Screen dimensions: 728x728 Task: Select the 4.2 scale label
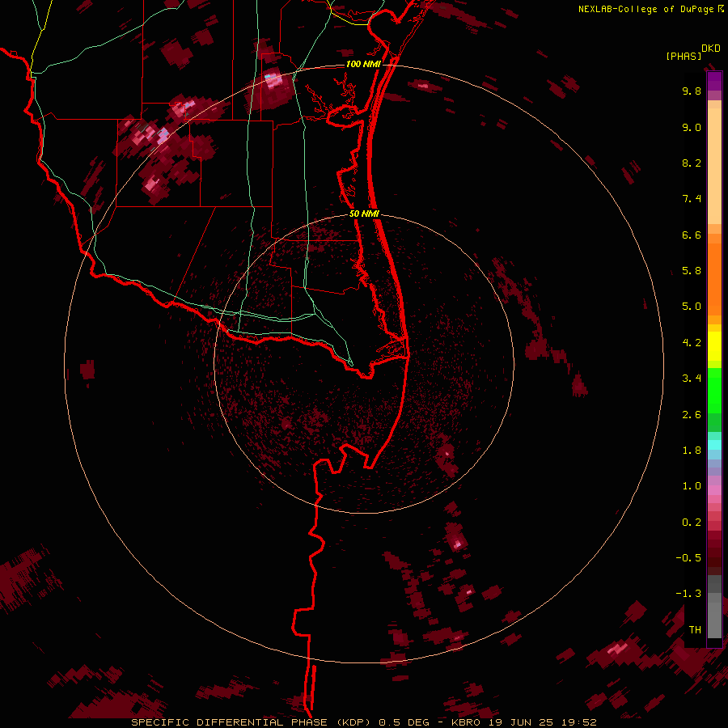click(x=692, y=343)
